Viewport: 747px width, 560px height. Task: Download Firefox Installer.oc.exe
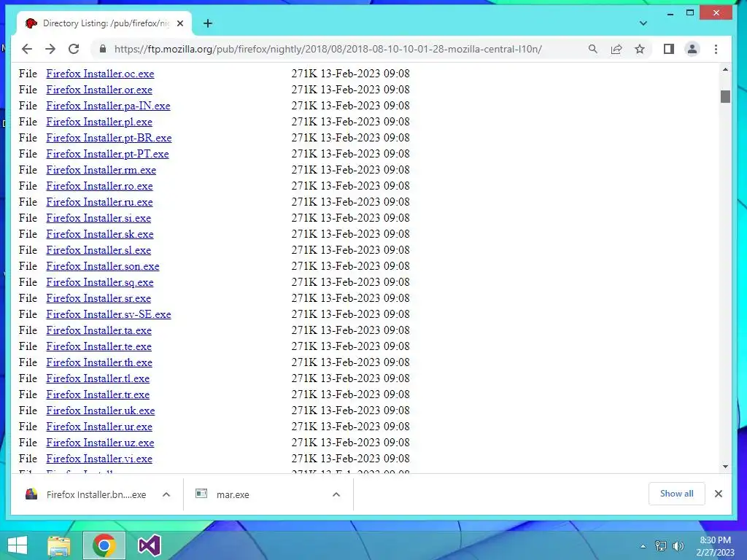tap(100, 74)
